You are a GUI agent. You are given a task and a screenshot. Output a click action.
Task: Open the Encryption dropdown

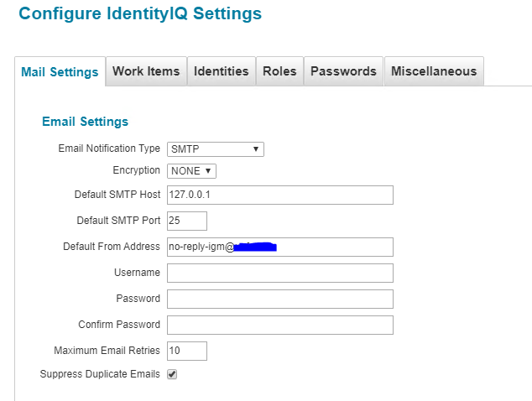191,171
